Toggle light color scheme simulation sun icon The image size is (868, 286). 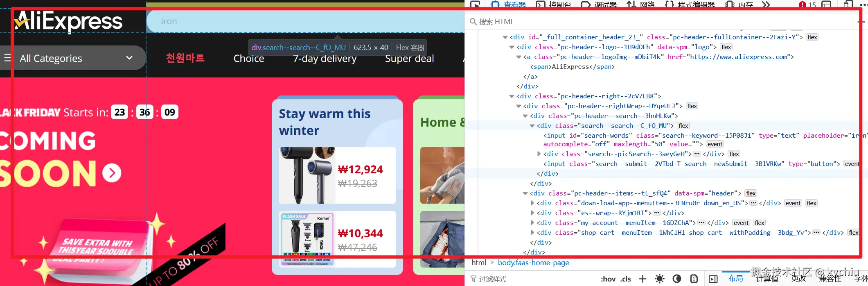tap(659, 279)
